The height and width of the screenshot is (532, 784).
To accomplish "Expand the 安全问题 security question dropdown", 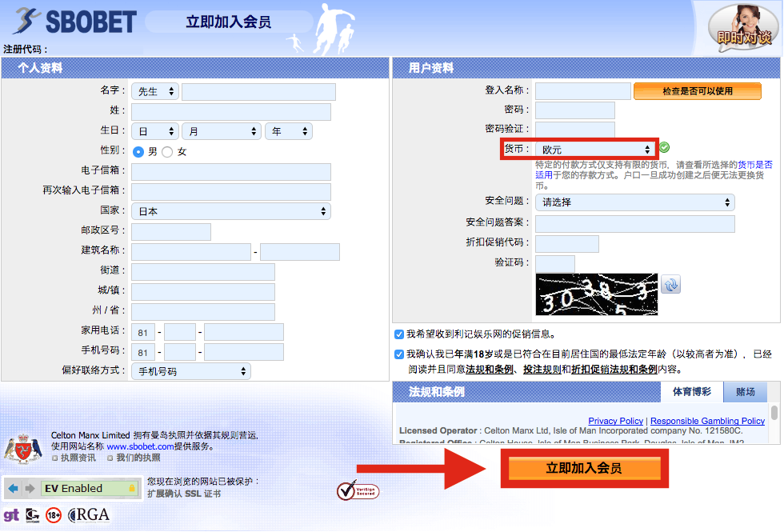I will click(634, 202).
